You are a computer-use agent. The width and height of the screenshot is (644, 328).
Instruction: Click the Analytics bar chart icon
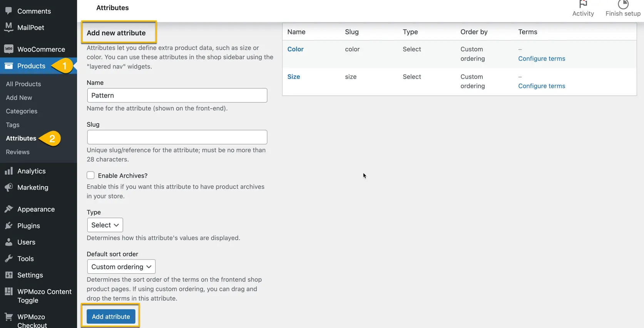pos(8,171)
